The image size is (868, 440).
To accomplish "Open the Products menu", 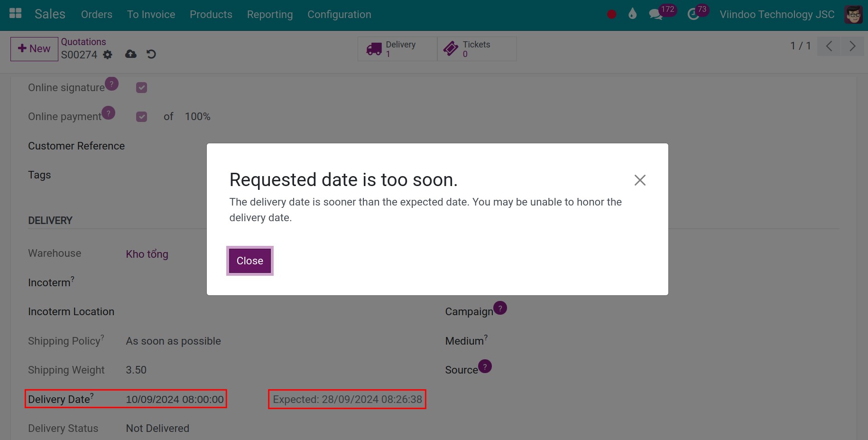I will pos(211,14).
